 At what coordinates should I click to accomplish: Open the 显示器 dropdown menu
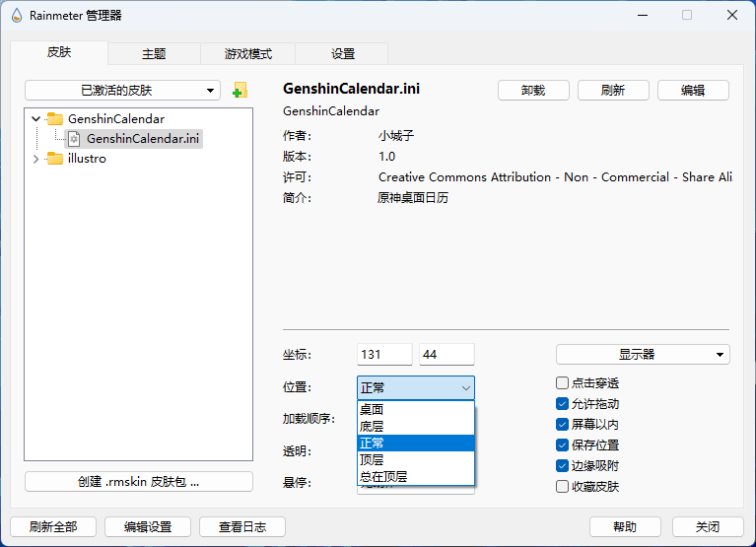point(643,355)
